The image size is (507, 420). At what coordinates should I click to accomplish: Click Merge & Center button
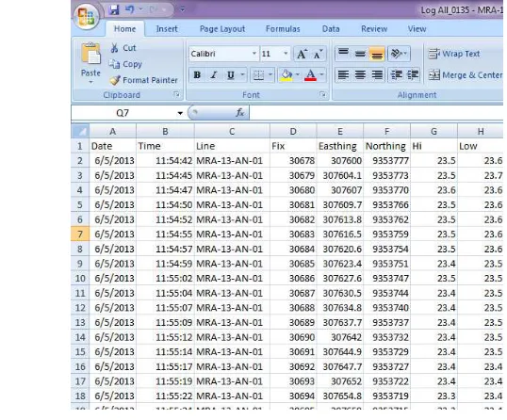(x=466, y=75)
